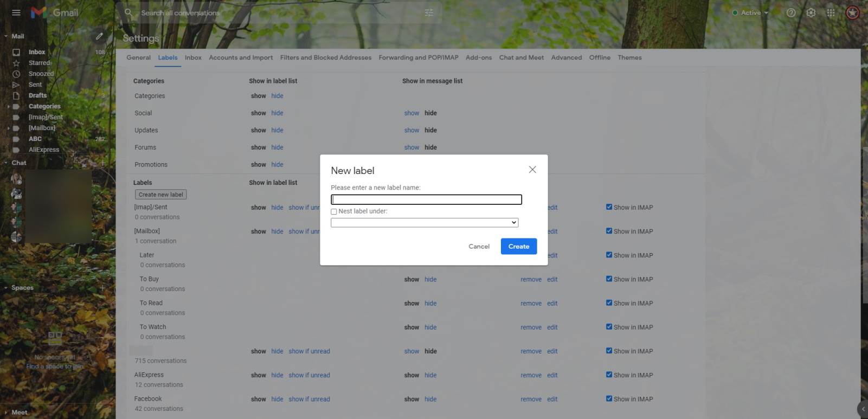Image resolution: width=868 pixels, height=419 pixels.
Task: Open the account profile avatar
Action: click(x=852, y=12)
